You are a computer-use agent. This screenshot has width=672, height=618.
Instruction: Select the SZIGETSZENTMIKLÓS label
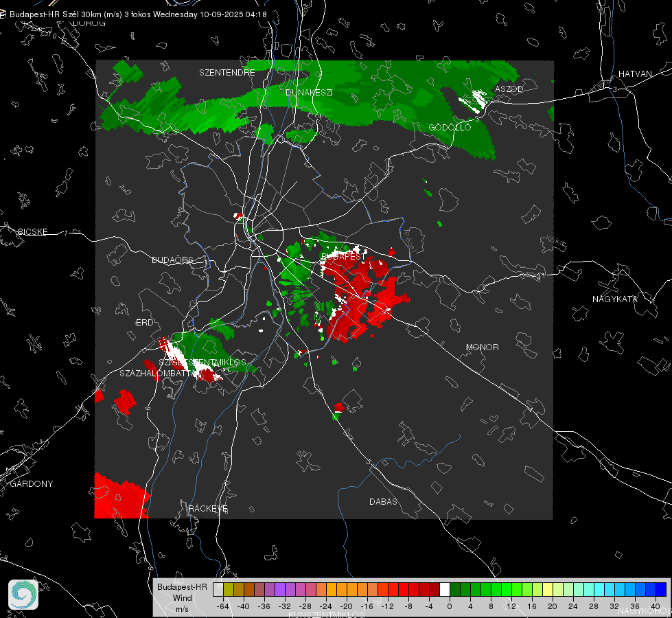[202, 362]
